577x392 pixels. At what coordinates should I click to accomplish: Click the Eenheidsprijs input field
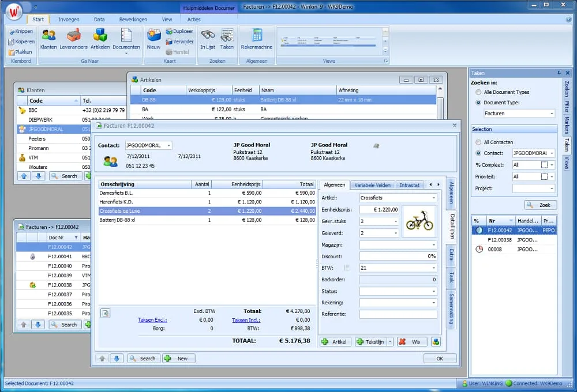pos(380,210)
